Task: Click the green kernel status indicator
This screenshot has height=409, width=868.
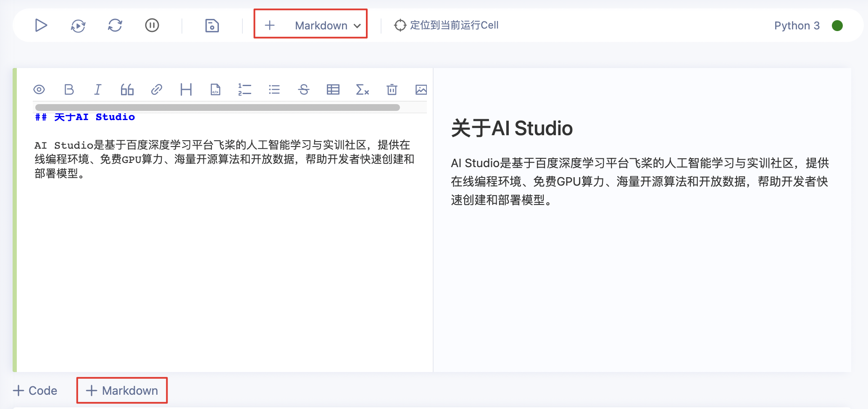Action: [x=837, y=26]
